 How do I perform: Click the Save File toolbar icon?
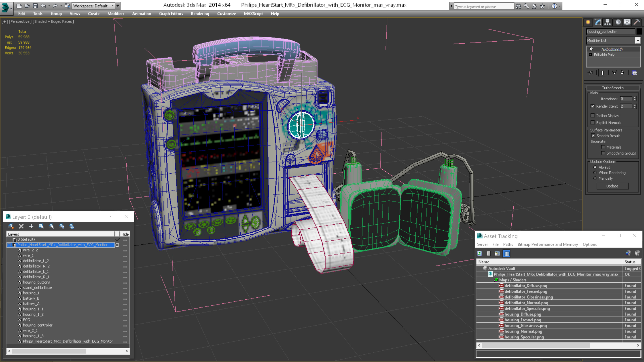click(36, 6)
